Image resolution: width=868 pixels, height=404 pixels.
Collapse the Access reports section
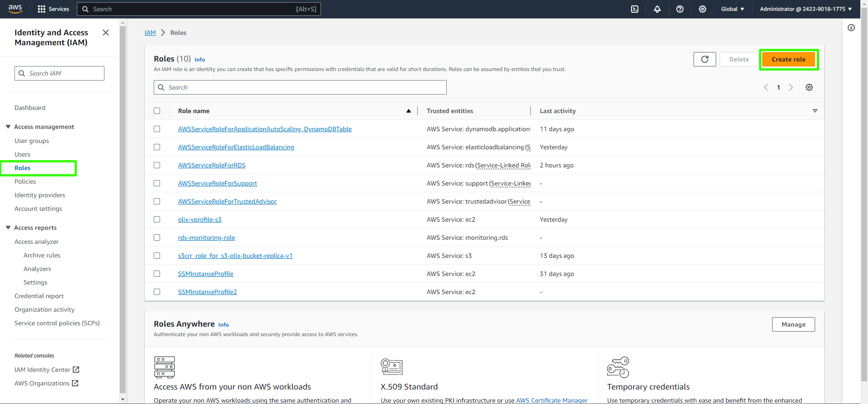coord(8,228)
